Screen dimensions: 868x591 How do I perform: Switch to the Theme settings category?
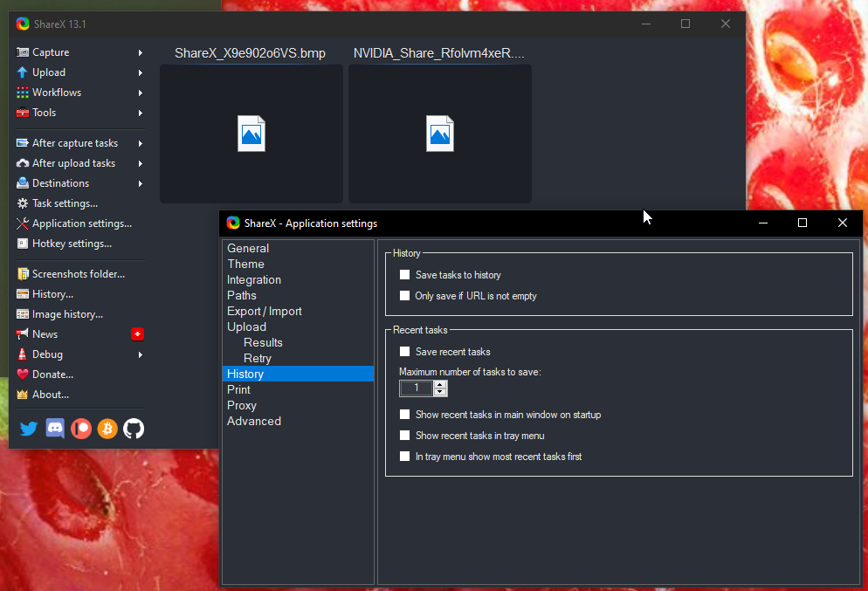(x=245, y=264)
